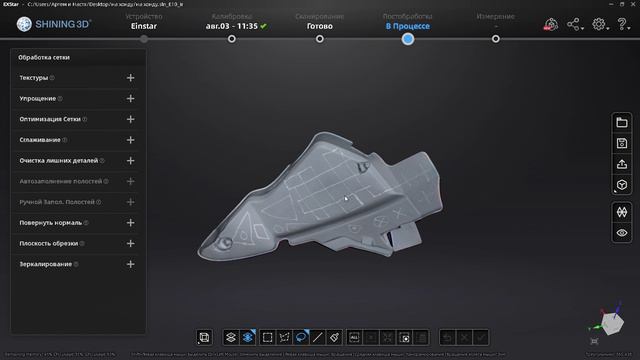Click the undo arrow icon
Image resolution: width=640 pixels, height=360 pixels.
(x=448, y=338)
